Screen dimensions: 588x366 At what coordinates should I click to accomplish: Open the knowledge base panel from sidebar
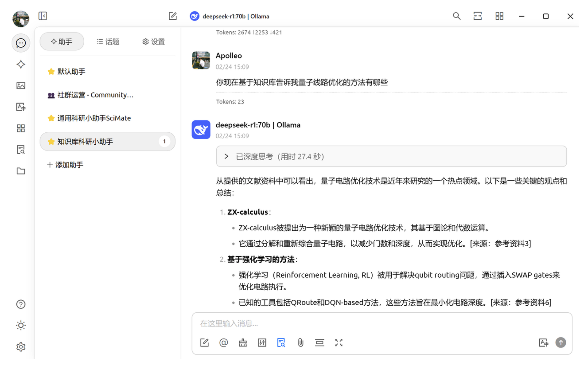click(21, 150)
